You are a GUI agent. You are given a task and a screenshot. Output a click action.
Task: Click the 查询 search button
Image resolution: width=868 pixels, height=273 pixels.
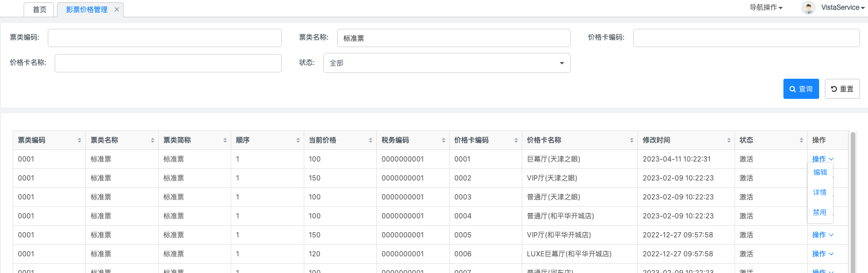801,89
